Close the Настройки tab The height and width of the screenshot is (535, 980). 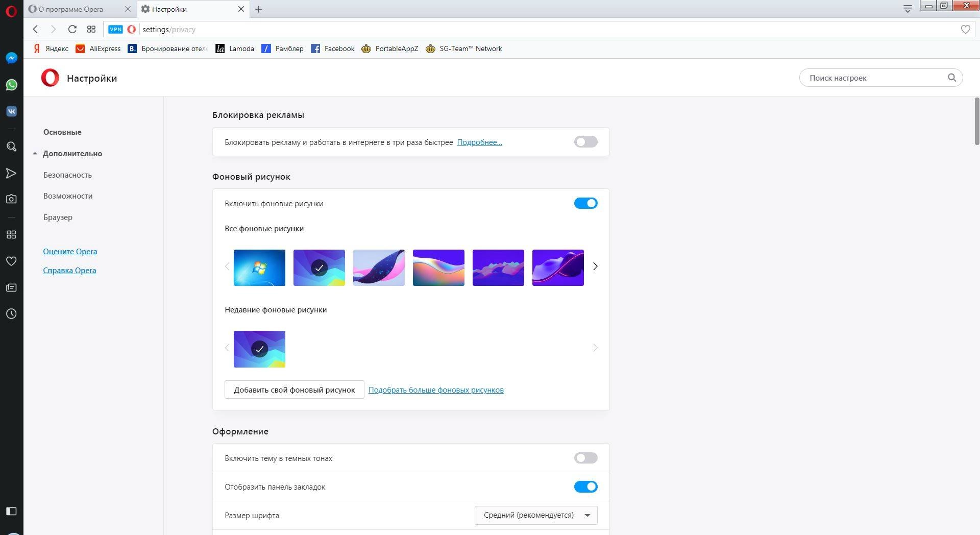pos(241,9)
